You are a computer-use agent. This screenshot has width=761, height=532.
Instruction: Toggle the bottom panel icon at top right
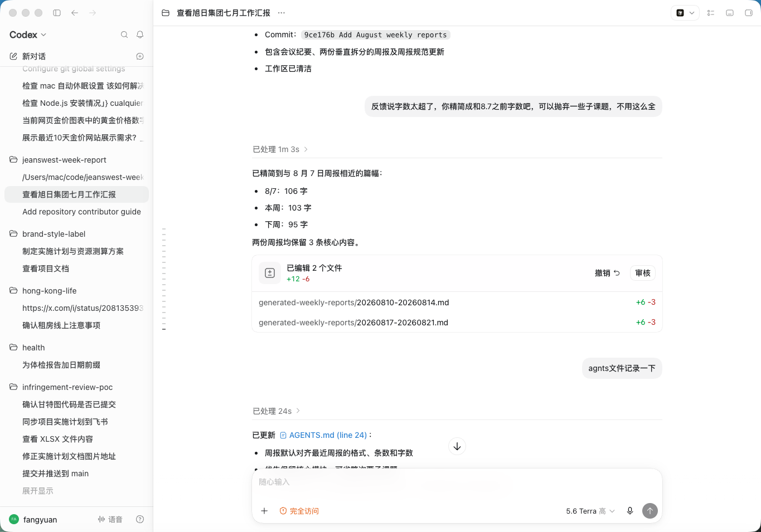click(x=730, y=13)
